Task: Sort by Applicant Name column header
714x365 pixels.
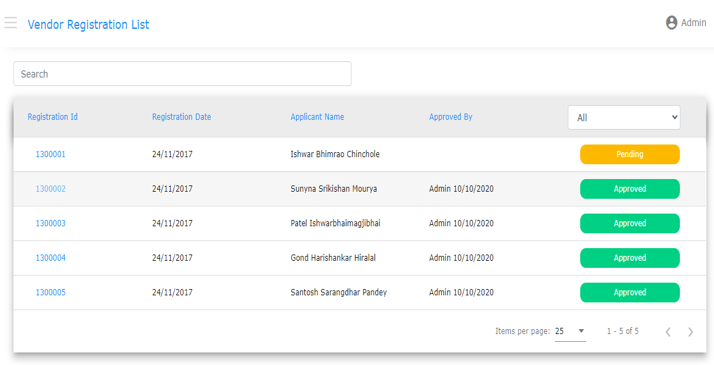Action: click(317, 117)
